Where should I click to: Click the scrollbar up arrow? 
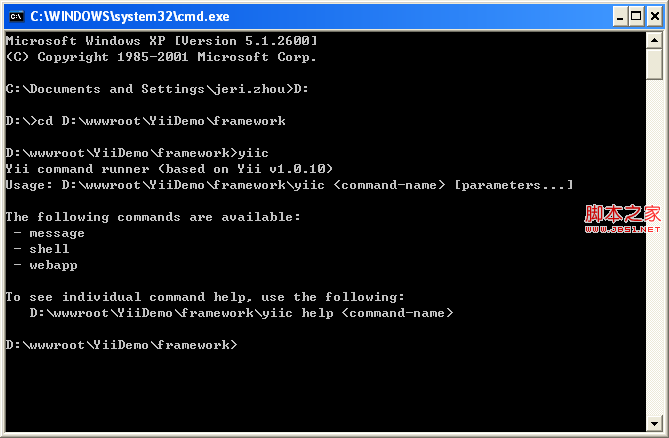click(654, 41)
